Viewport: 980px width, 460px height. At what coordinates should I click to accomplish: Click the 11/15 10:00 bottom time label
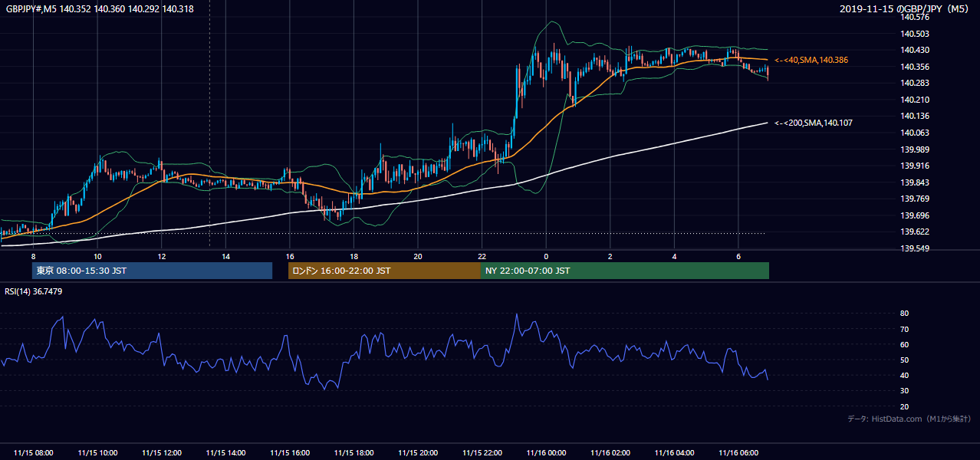tap(97, 453)
